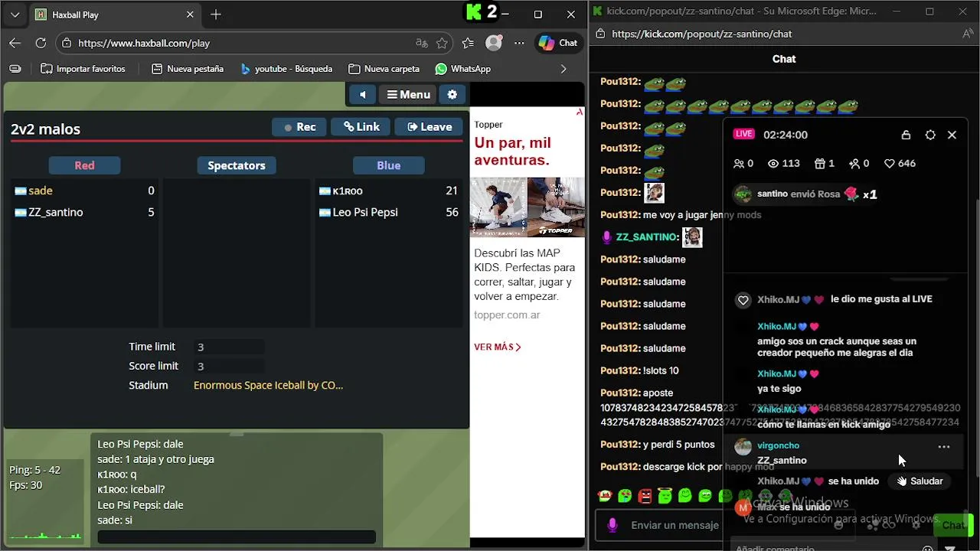Viewport: 980px width, 551px height.
Task: Open the Kick chat settings gear
Action: pos(916,525)
